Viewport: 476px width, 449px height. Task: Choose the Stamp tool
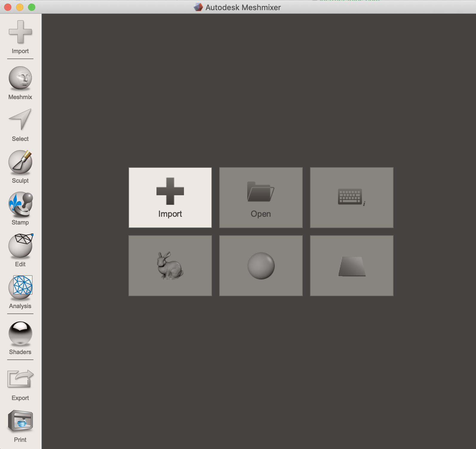20,208
